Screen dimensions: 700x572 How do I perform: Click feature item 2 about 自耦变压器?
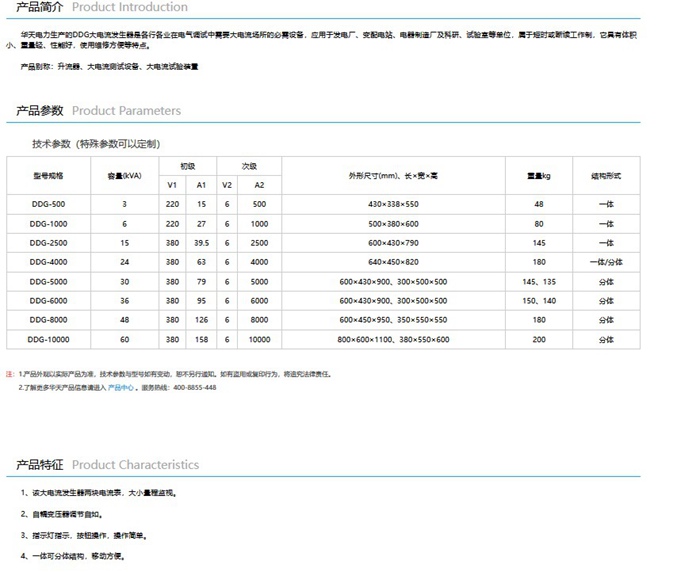pos(62,514)
